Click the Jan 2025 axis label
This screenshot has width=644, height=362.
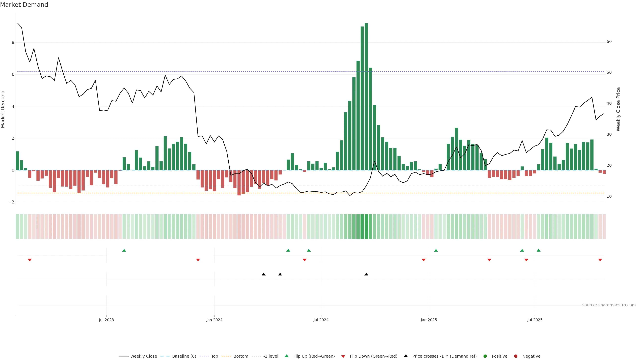tap(429, 320)
